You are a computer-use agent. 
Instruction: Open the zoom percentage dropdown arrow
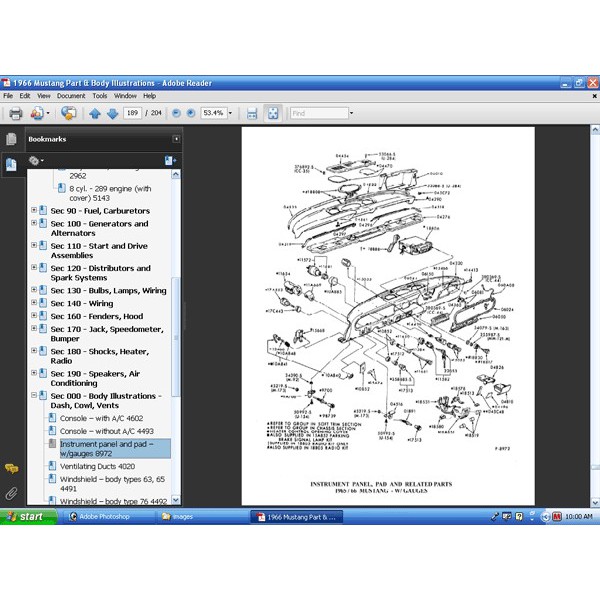tap(230, 113)
